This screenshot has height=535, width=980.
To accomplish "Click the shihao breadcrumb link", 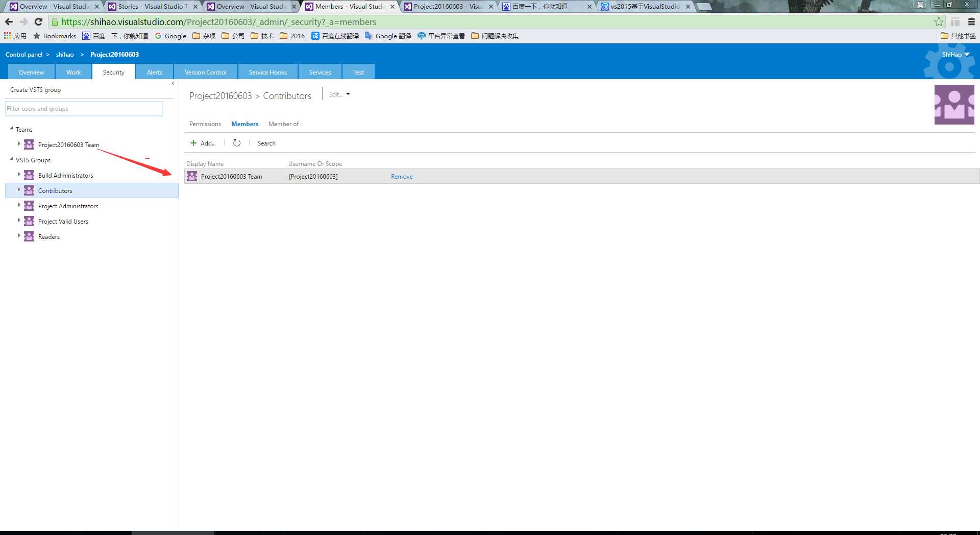I will tap(65, 55).
